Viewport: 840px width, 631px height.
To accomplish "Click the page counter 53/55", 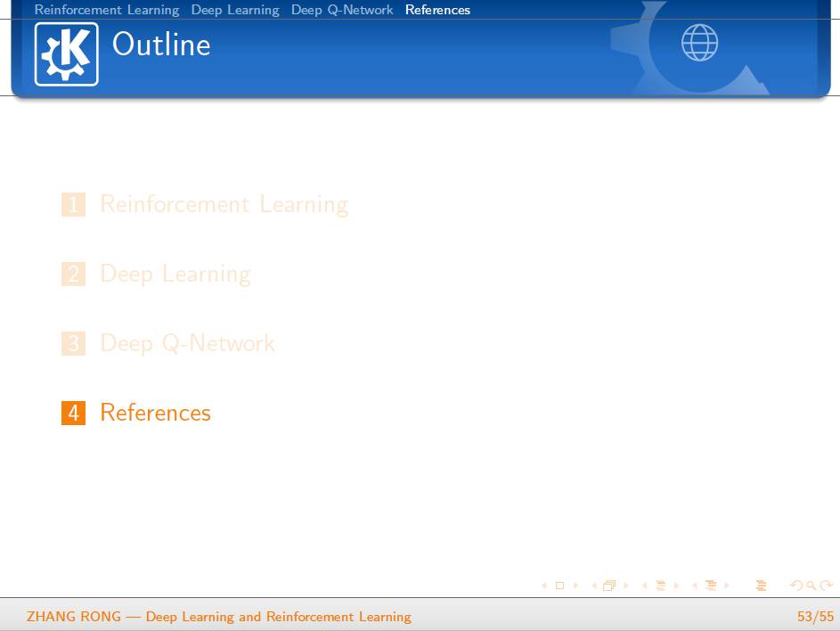I will click(815, 617).
